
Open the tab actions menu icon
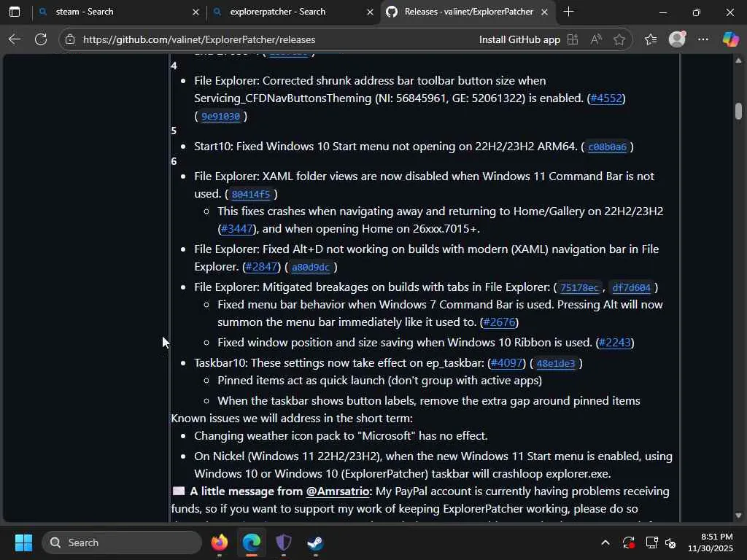click(15, 12)
